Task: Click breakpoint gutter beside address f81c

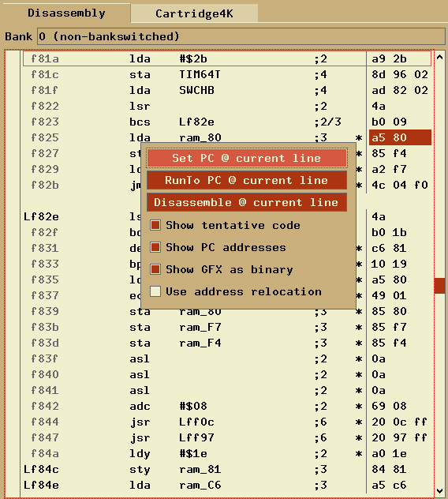Action: click(x=13, y=74)
